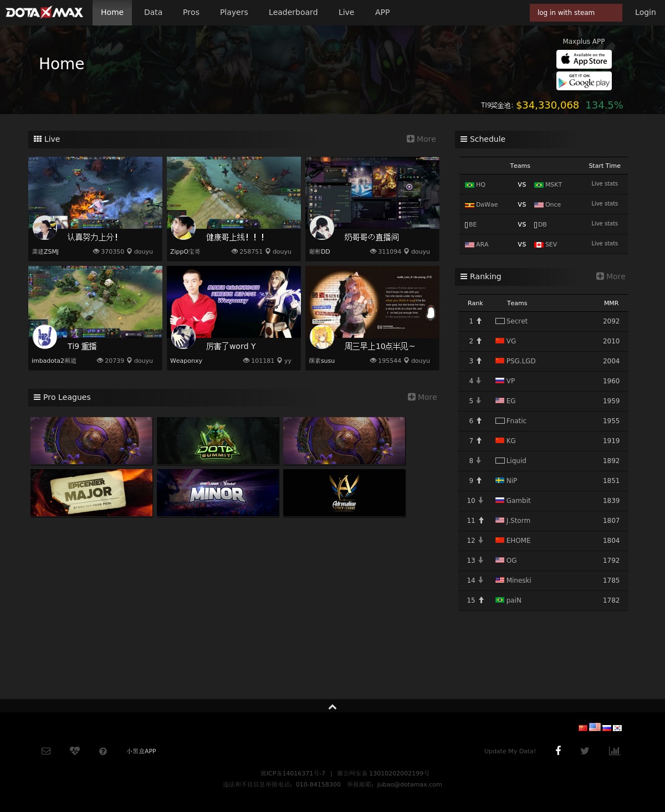The image size is (665, 812).
Task: Go to the Pros page
Action: click(191, 12)
